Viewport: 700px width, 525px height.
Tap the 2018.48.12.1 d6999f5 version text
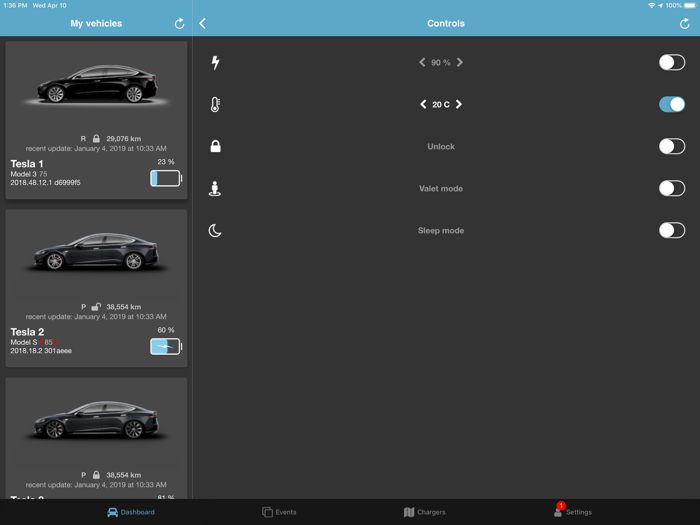tap(46, 183)
